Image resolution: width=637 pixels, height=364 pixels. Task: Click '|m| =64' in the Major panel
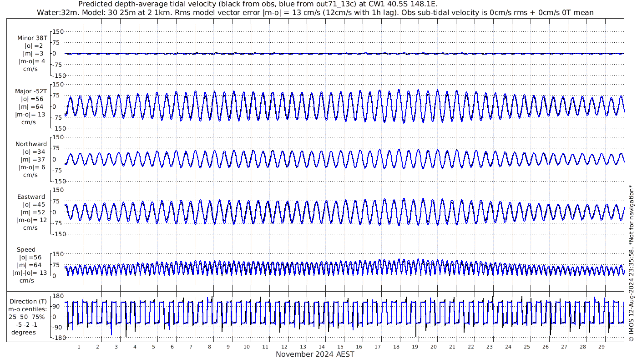[32, 107]
